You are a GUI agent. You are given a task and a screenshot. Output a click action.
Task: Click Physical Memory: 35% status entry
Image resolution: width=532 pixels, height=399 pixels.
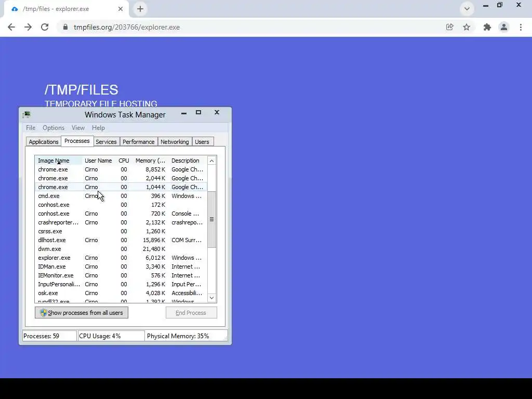(187, 336)
